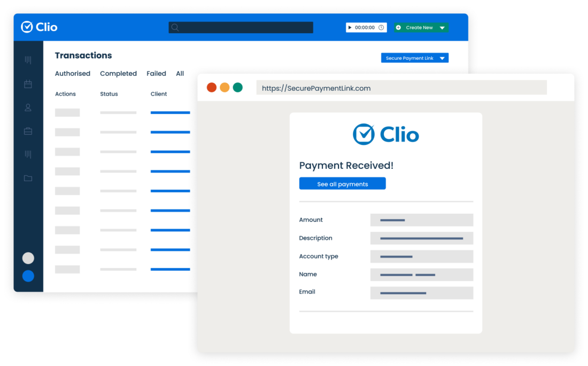Open the Documents folder icon in the sidebar
588x366 pixels.
28,178
